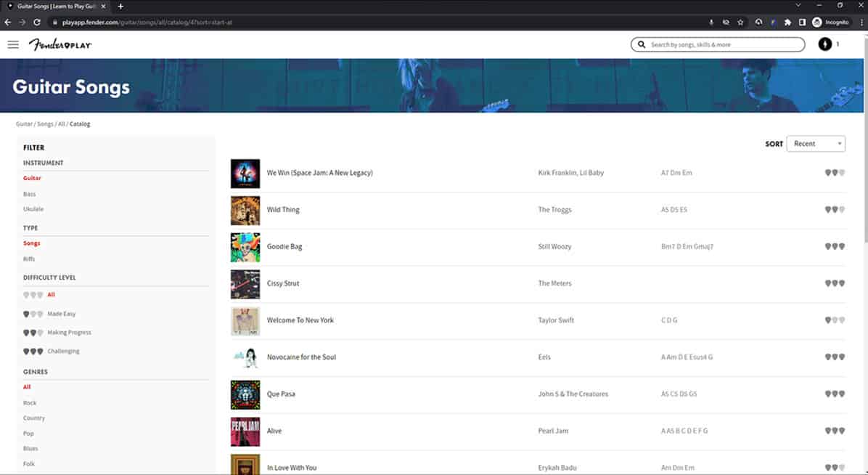Open Pearl Jam Alive album thumbnail

point(245,431)
